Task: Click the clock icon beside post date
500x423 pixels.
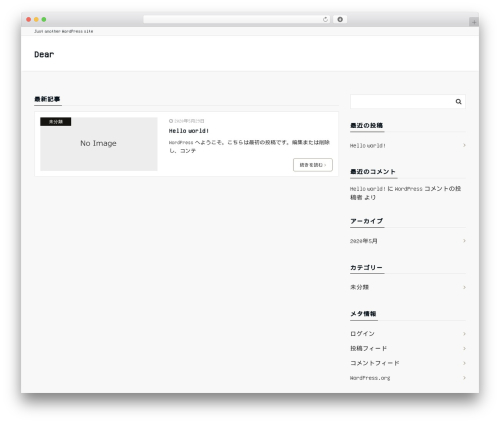Action: pyautogui.click(x=171, y=121)
